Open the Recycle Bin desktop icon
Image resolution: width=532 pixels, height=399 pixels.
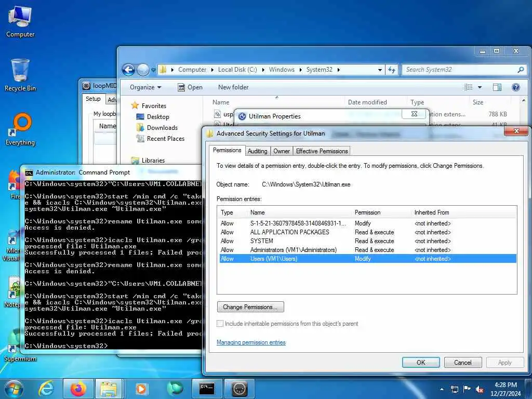(20, 75)
